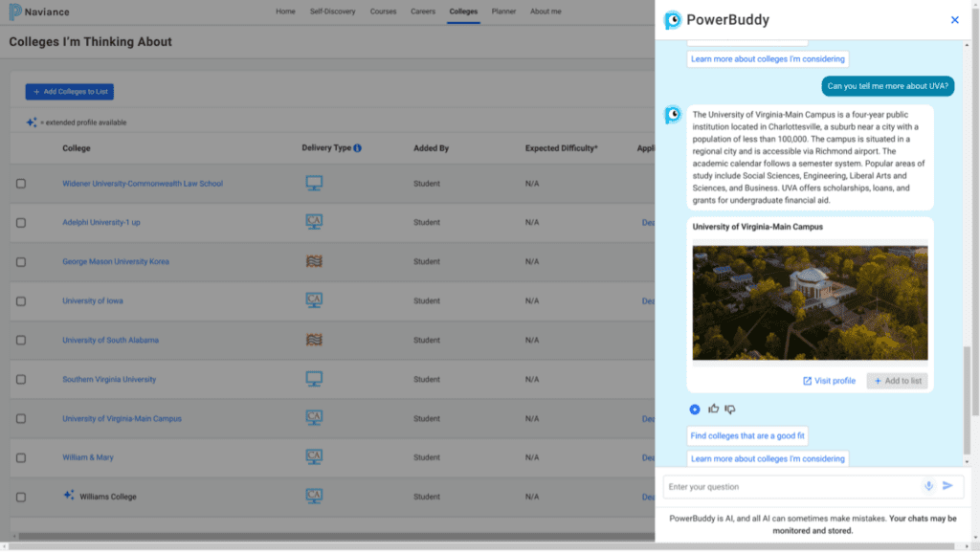
Task: Open University of South Alabama link
Action: click(x=111, y=341)
